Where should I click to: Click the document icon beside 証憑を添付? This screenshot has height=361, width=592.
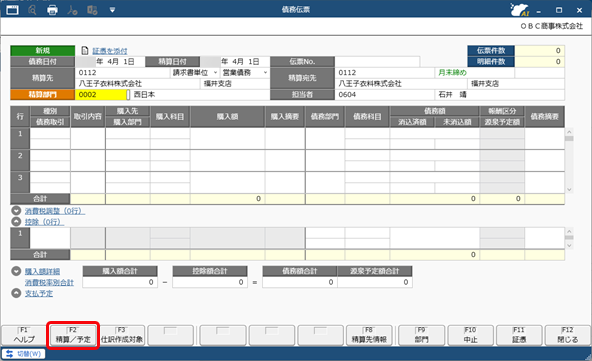pyautogui.click(x=85, y=51)
